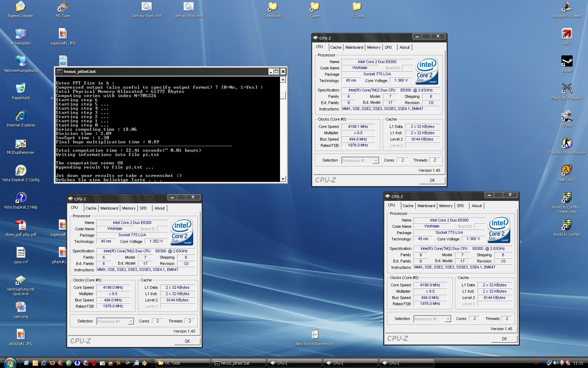This screenshot has width=588, height=368.
Task: Open Verknüpfung mit cpuz.exe shortcut
Action: (21, 285)
